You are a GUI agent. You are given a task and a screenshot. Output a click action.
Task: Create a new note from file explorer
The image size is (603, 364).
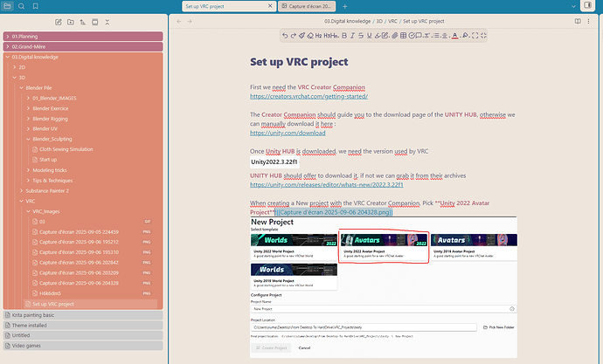click(59, 21)
